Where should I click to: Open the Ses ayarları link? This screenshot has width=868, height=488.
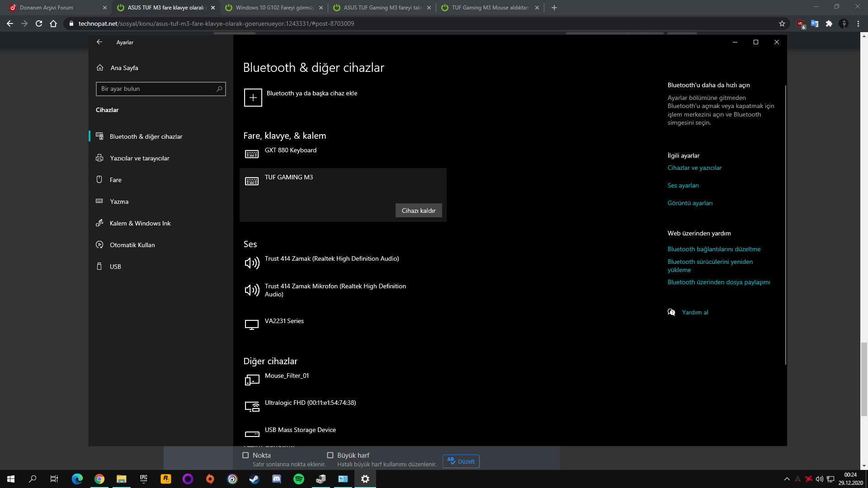683,185
